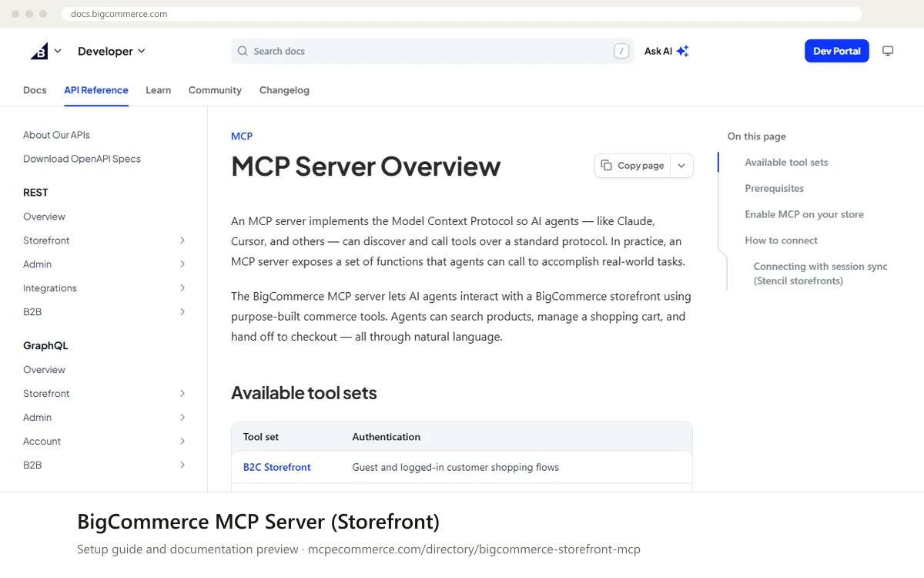Click the search magnifier icon
Viewport: 924px width, 578px height.
(x=243, y=51)
